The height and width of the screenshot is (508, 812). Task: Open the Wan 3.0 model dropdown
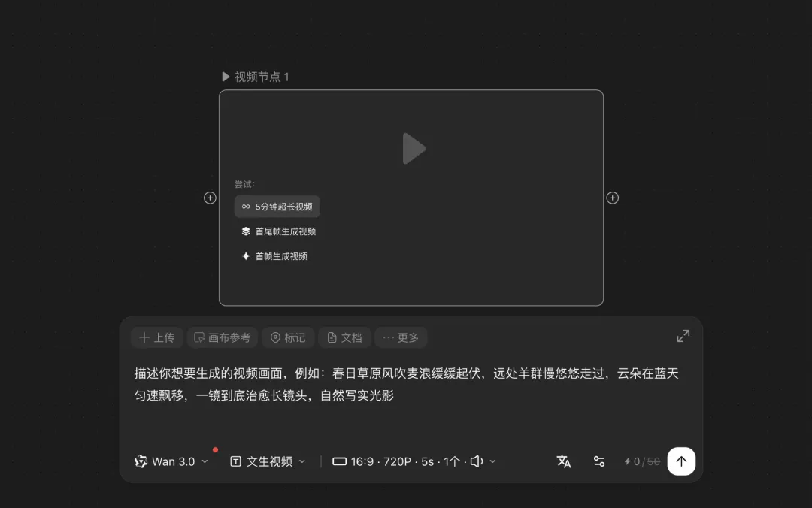coord(171,461)
